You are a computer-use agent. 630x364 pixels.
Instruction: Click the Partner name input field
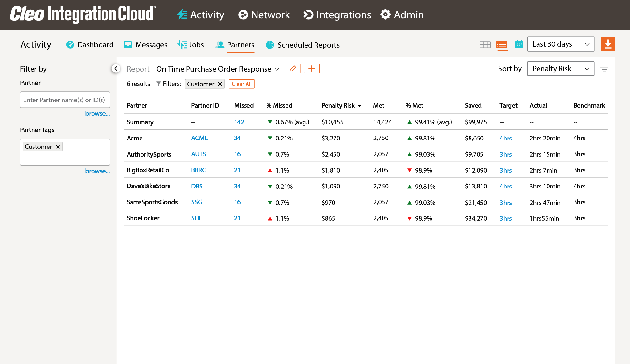[65, 100]
